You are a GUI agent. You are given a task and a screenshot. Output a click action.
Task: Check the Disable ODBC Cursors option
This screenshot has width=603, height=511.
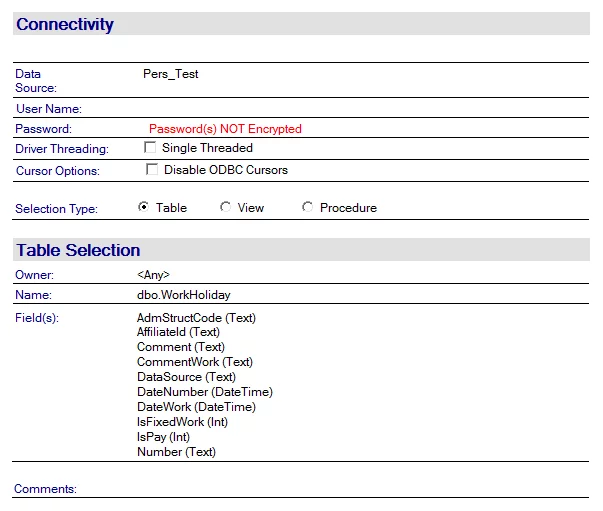tap(152, 170)
